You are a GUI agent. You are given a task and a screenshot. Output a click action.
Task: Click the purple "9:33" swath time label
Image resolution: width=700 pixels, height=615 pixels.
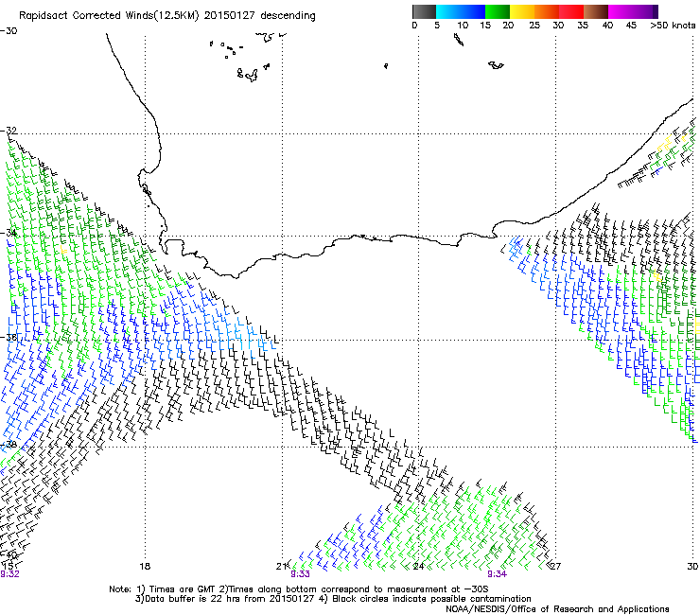click(300, 574)
